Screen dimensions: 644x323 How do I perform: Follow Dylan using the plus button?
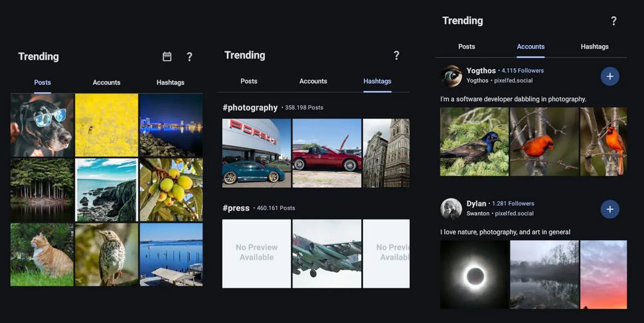click(609, 209)
